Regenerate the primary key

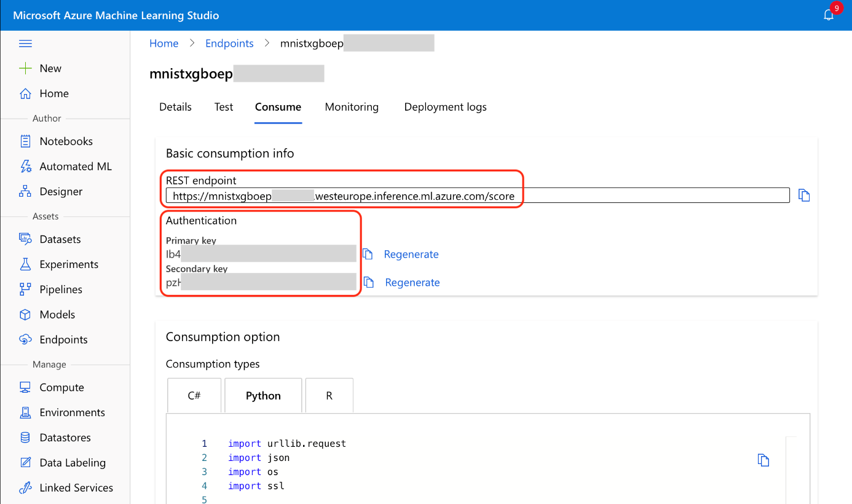pyautogui.click(x=411, y=254)
